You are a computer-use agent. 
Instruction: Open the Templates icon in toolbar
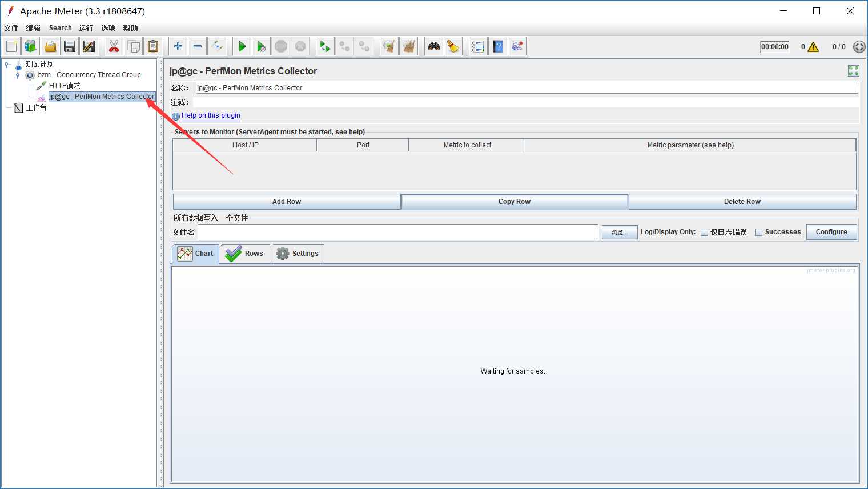click(31, 46)
